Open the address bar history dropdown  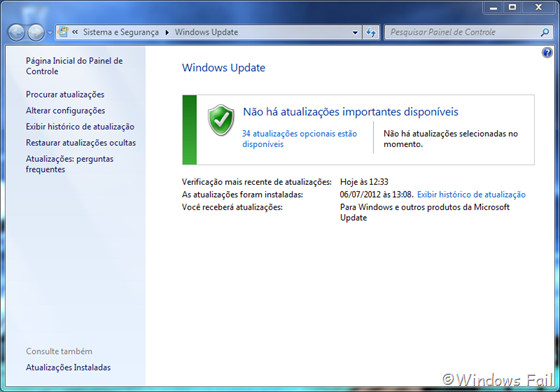point(355,32)
